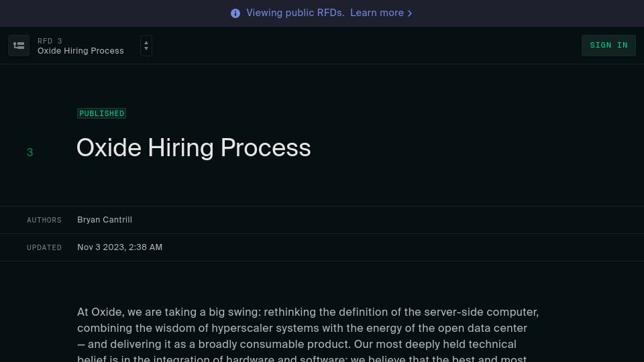Click author name Bryan Cantrill
This screenshot has height=362, width=644.
[x=105, y=220]
